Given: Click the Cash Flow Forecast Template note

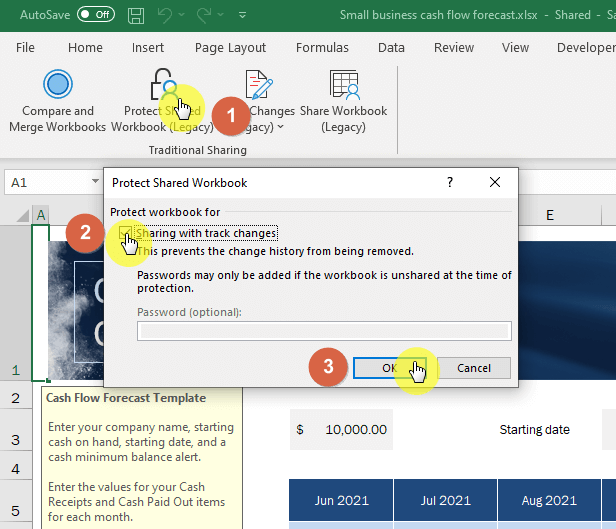Looking at the screenshot, I should pos(142,458).
